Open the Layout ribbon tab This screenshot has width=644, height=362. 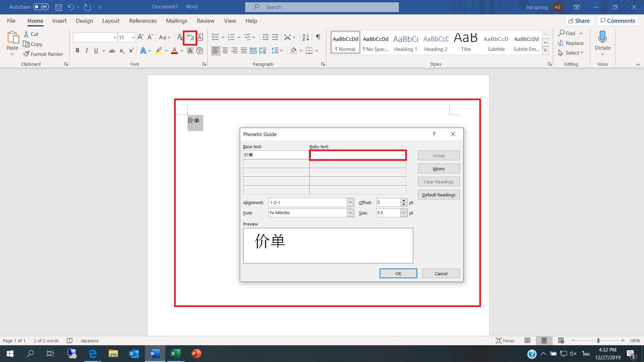point(110,21)
